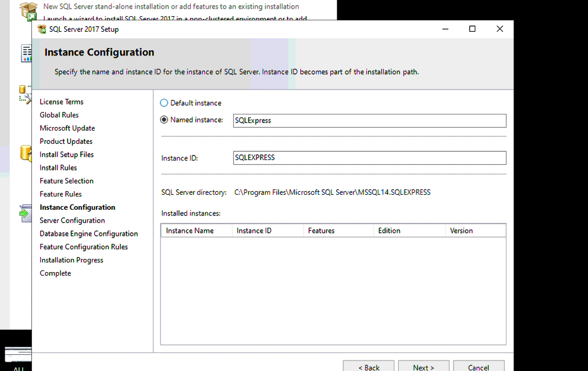Maximize the SQL Server Setup window

click(472, 29)
